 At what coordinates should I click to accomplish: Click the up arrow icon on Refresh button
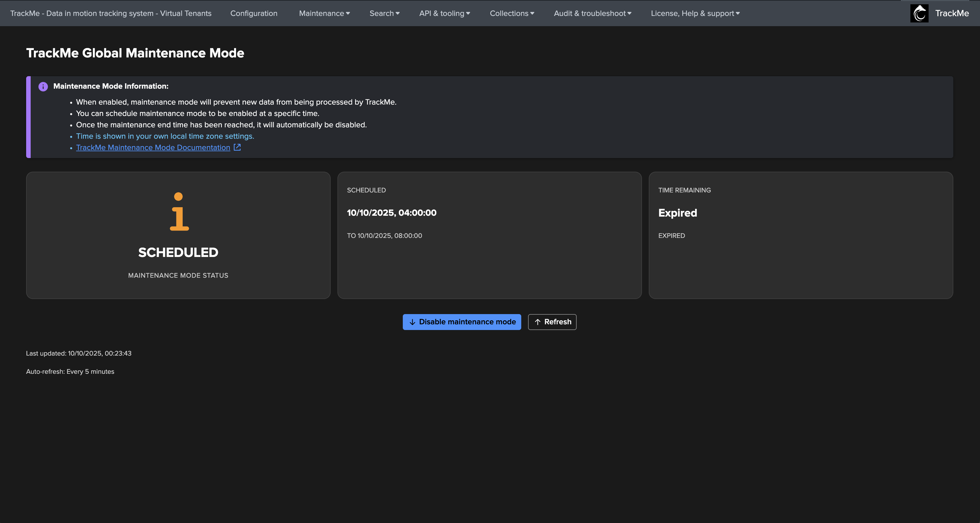coord(537,322)
